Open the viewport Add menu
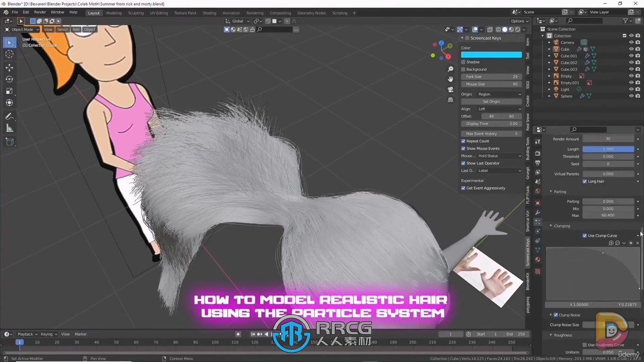This screenshot has height=362, width=644. pyautogui.click(x=76, y=29)
